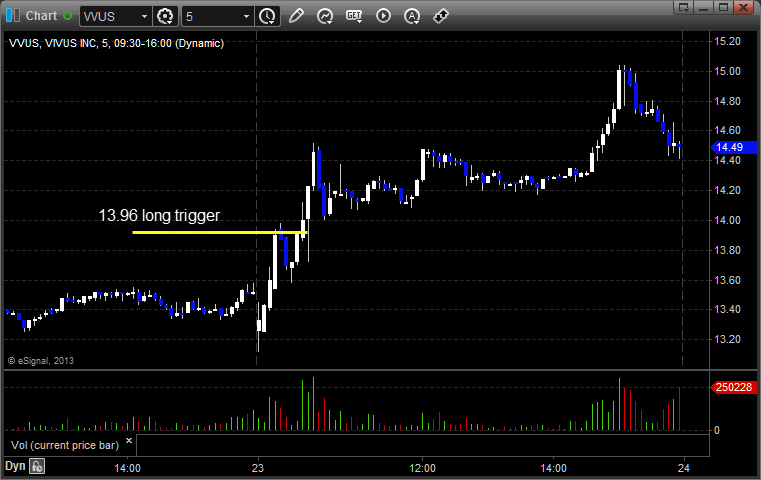Maximize the chart window

pos(723,7)
